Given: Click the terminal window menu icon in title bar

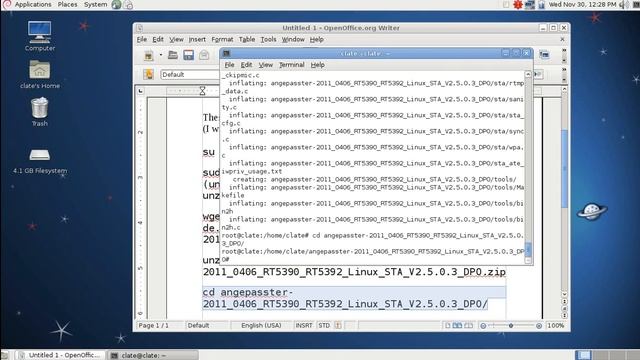Looking at the screenshot, I should [227, 53].
